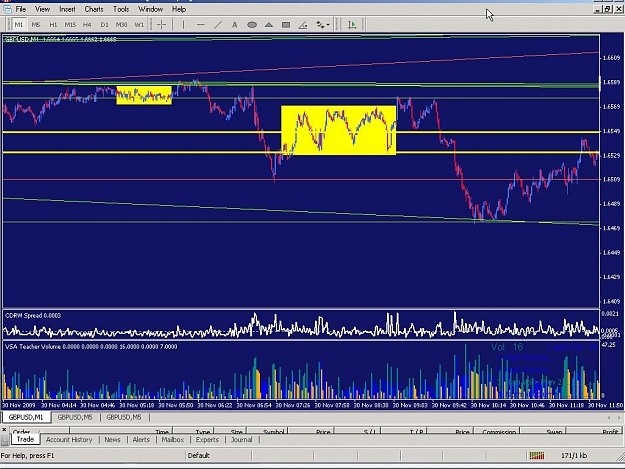Sort by the Size column header

coord(230,432)
